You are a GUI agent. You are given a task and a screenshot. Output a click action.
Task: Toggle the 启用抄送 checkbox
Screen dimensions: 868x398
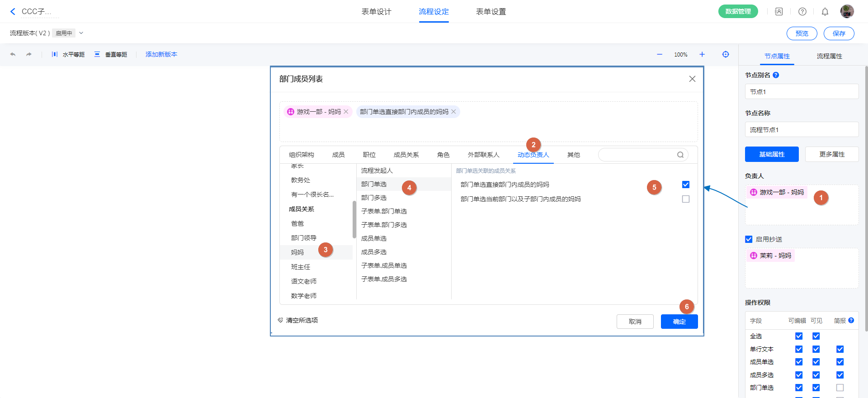point(749,239)
